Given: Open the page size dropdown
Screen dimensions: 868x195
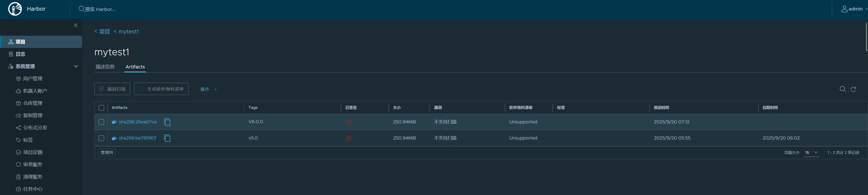Looking at the screenshot, I should (x=811, y=153).
